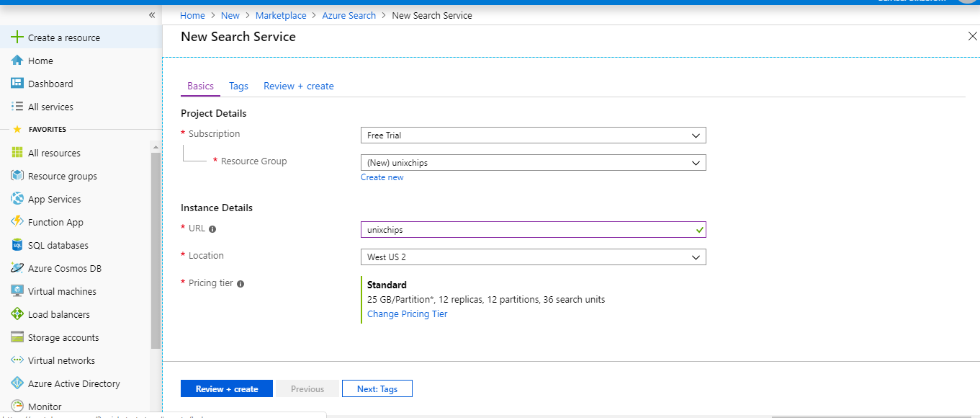Go to Home in breadcrumb
980x418 pixels.
192,15
